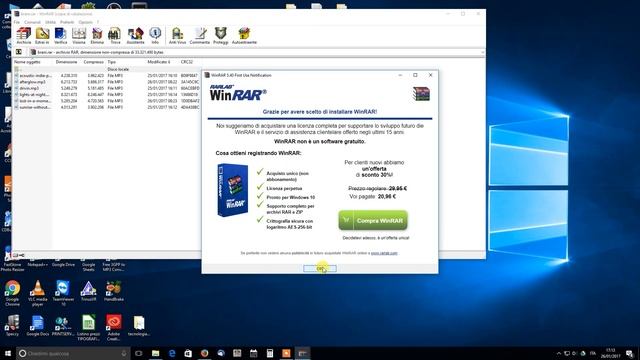Click the Archivia (Add) toolbar icon
This screenshot has width=640, height=360.
coord(24,36)
